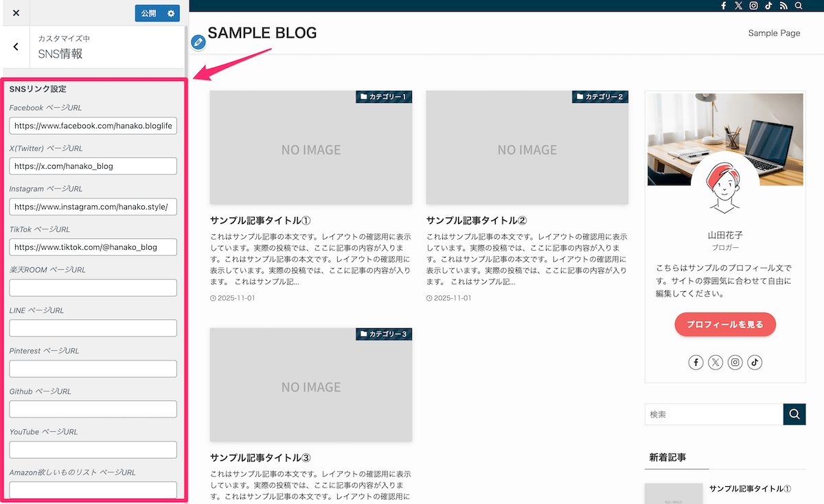
Task: Open Instagram from the header icon row
Action: tap(753, 5)
